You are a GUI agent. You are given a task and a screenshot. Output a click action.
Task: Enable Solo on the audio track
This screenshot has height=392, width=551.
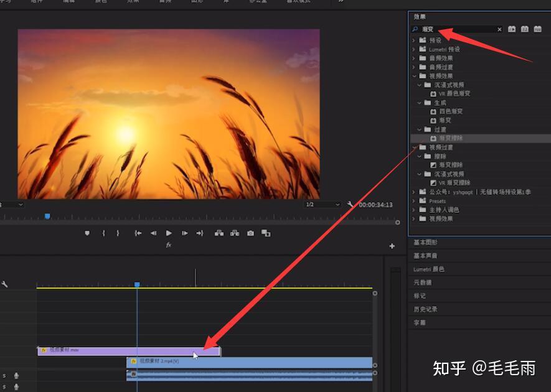pos(5,375)
